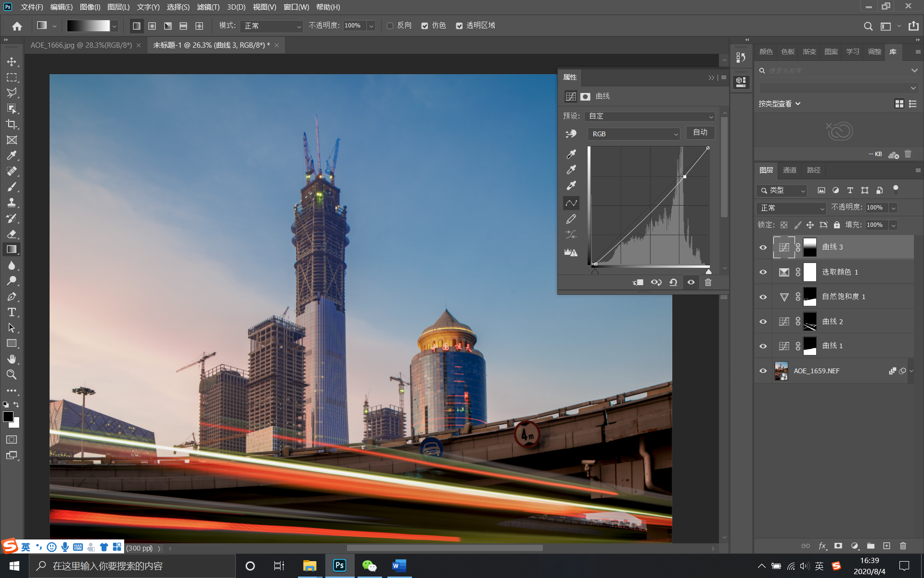Click the on-image curve adjustment hand tool
The width and height of the screenshot is (924, 578).
[571, 134]
